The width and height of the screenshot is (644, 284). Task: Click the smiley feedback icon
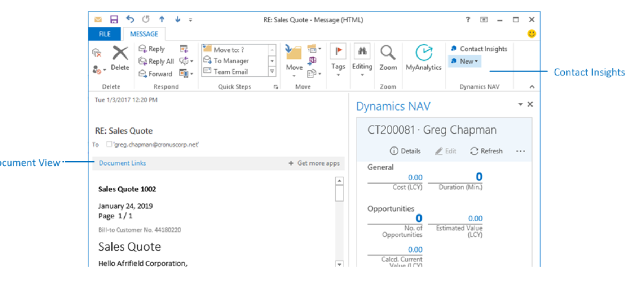coord(531,34)
